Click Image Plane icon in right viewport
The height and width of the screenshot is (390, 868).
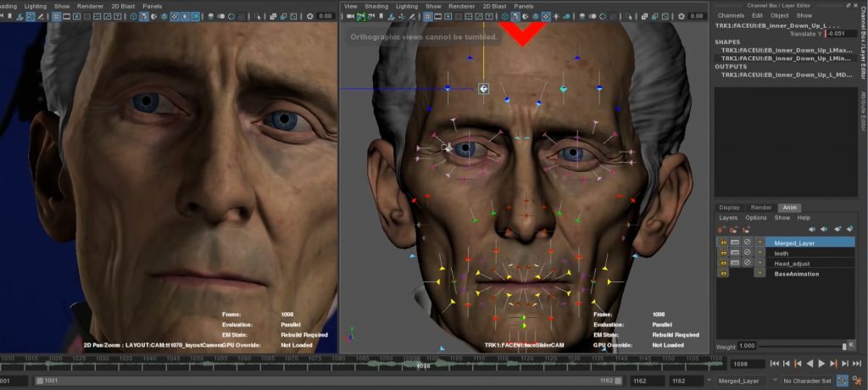point(391,16)
